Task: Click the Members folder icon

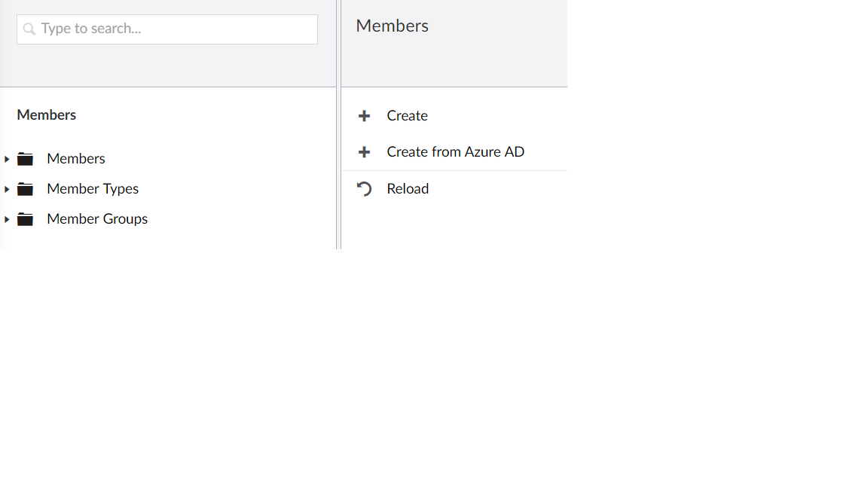Action: tap(26, 159)
